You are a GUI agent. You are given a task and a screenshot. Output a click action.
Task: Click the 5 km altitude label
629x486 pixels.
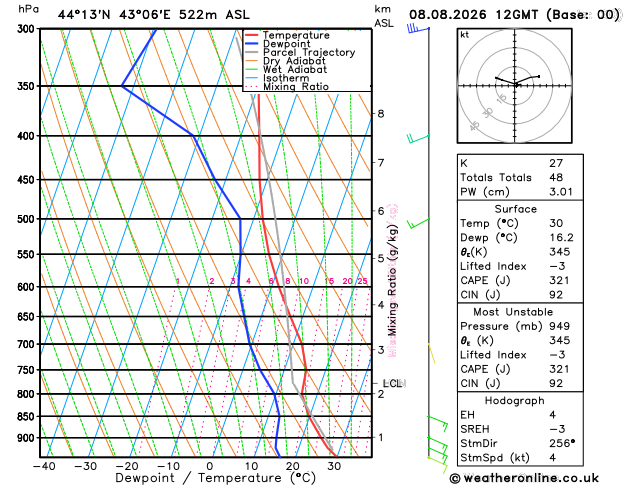pyautogui.click(x=381, y=258)
